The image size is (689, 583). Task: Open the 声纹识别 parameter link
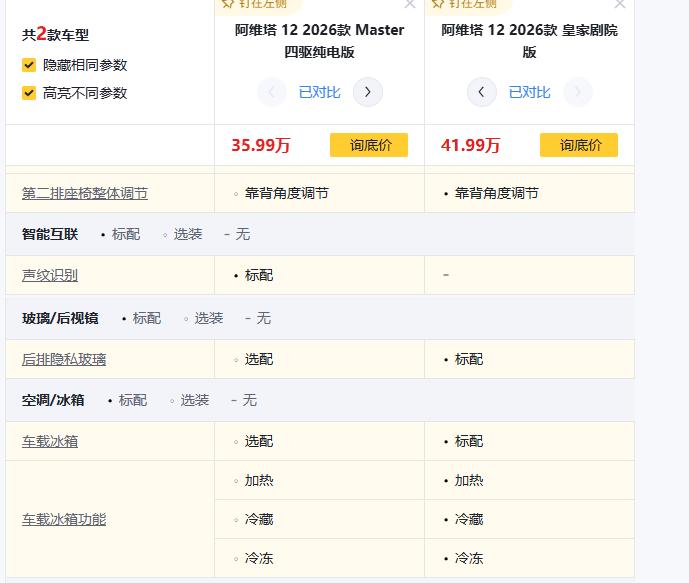click(50, 275)
